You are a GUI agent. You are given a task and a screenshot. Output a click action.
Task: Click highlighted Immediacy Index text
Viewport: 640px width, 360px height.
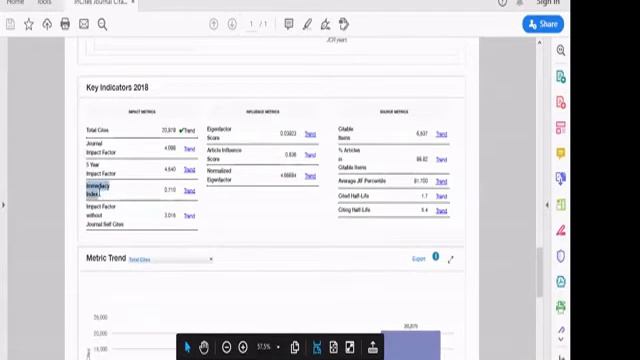coord(98,190)
